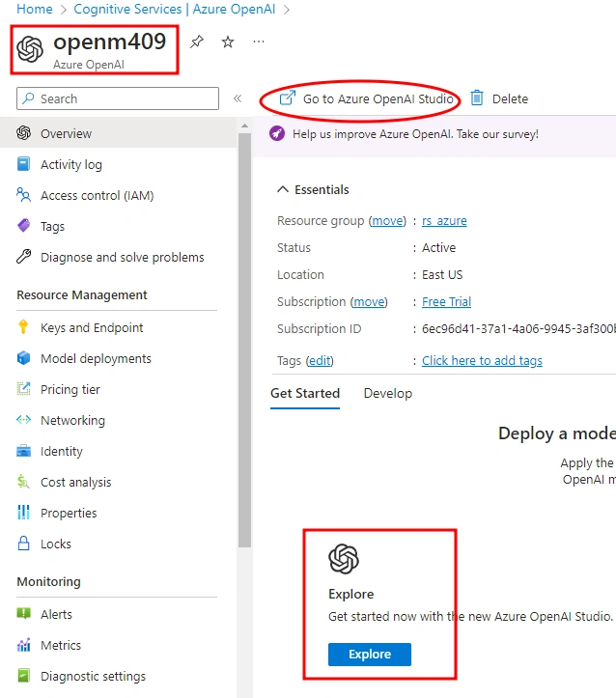Viewport: 616px width, 698px height.
Task: Open Metrics chart icon
Action: pyautogui.click(x=23, y=645)
